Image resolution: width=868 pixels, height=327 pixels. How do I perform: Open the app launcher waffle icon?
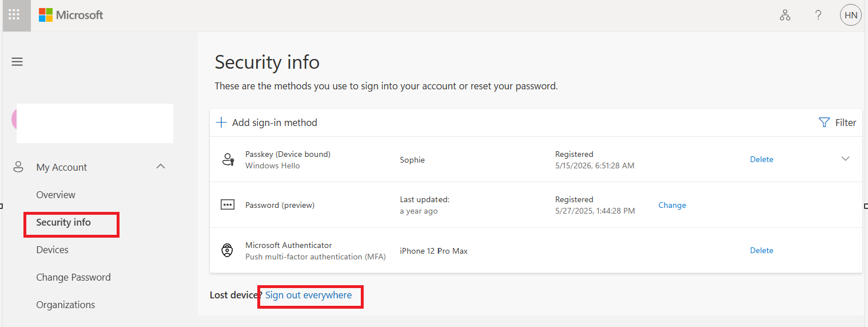14,15
